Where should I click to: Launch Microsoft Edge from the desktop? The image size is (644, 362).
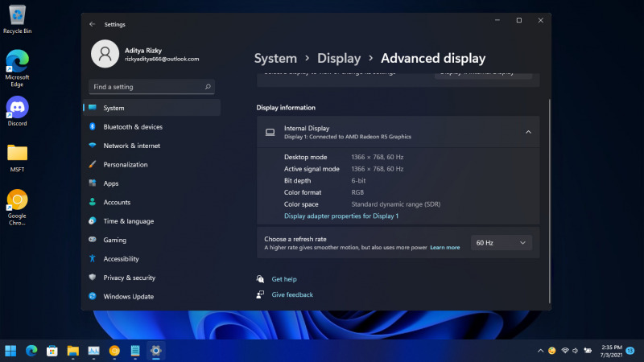pyautogui.click(x=17, y=68)
